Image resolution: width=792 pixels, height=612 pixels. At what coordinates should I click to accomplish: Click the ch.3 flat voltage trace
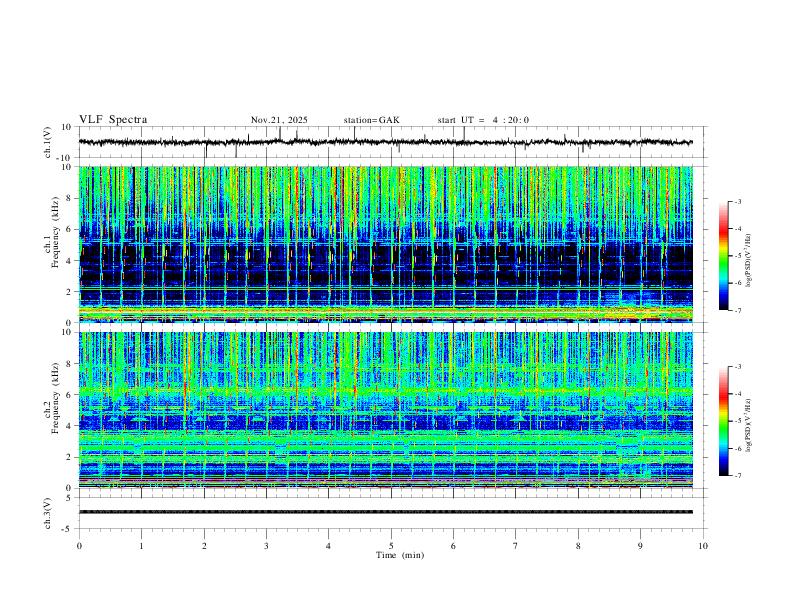click(385, 512)
